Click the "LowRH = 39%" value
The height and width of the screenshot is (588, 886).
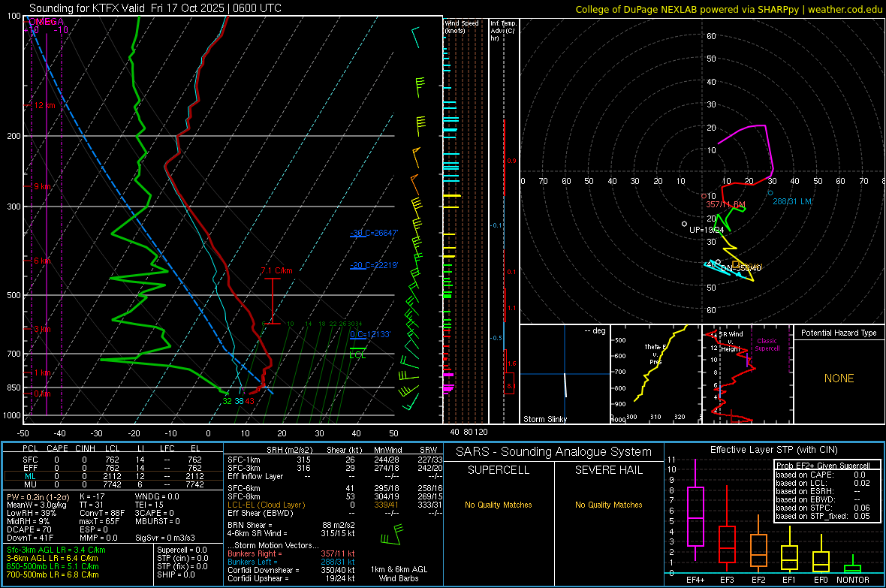(31, 513)
